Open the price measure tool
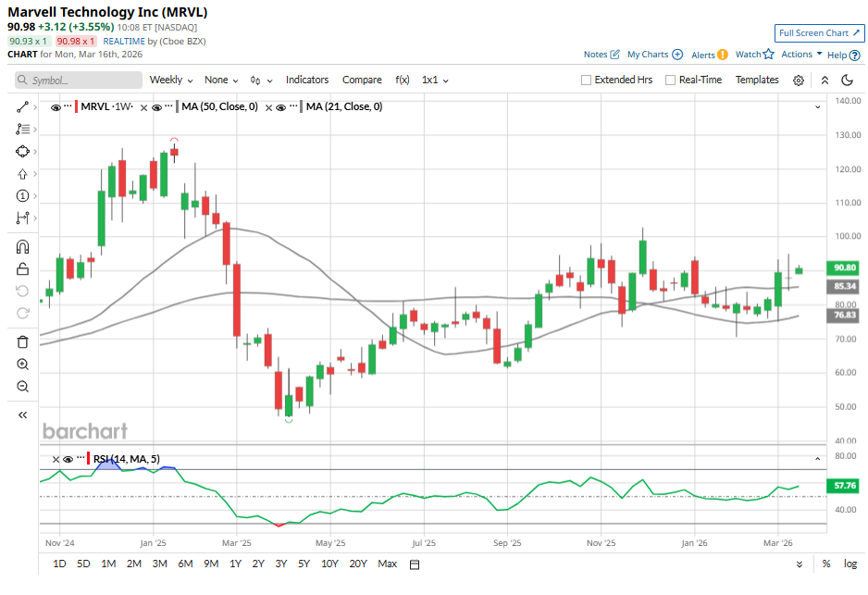The image size is (868, 595). [22, 218]
